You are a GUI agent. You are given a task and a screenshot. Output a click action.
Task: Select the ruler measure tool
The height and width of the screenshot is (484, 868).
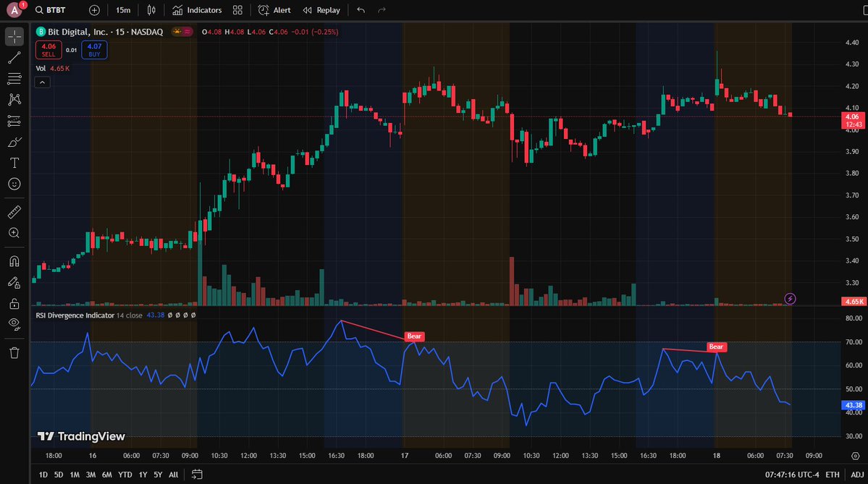[14, 212]
